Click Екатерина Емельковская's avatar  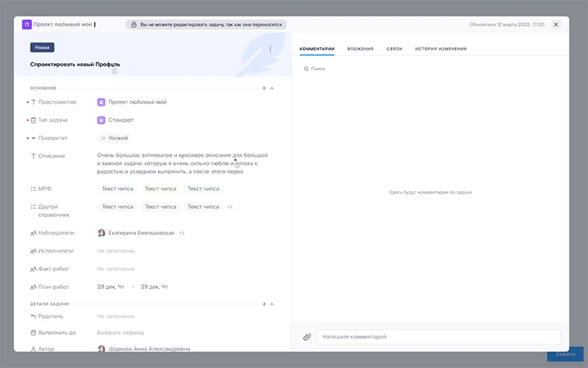(x=101, y=233)
